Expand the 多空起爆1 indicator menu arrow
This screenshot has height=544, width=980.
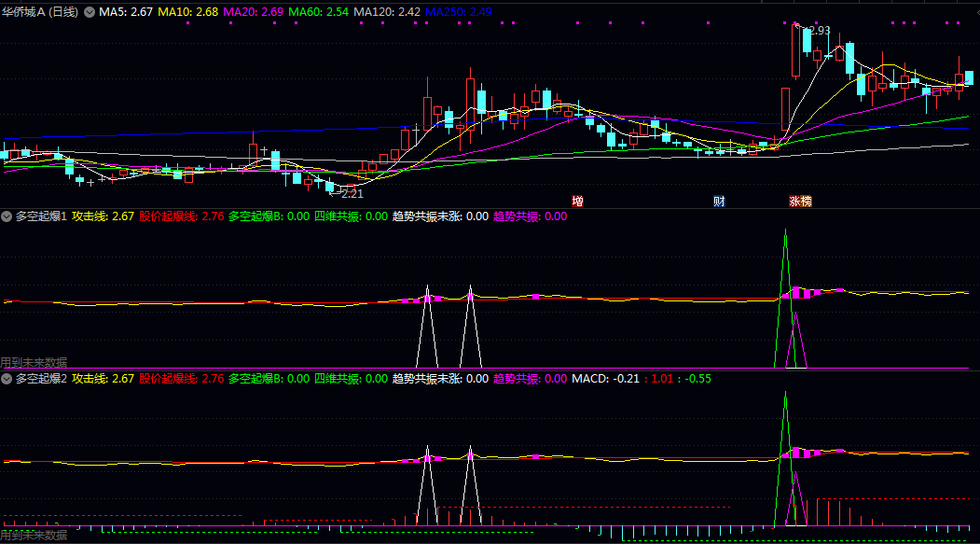coord(7,216)
